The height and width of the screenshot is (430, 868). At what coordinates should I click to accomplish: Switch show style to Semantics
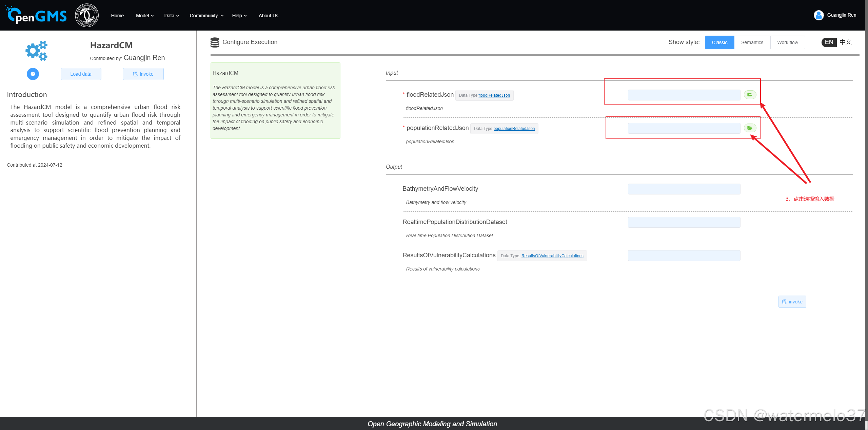click(752, 42)
